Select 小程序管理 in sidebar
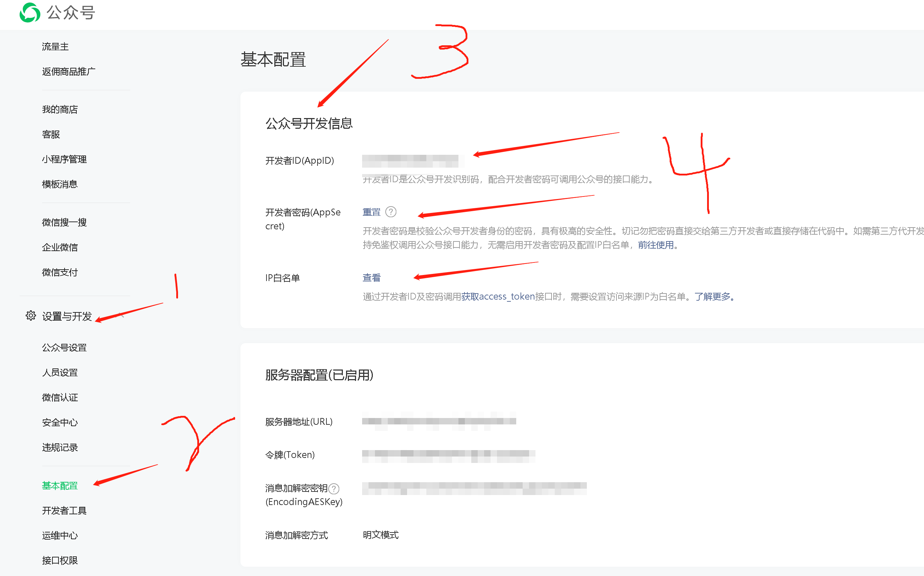The height and width of the screenshot is (576, 924). (64, 159)
